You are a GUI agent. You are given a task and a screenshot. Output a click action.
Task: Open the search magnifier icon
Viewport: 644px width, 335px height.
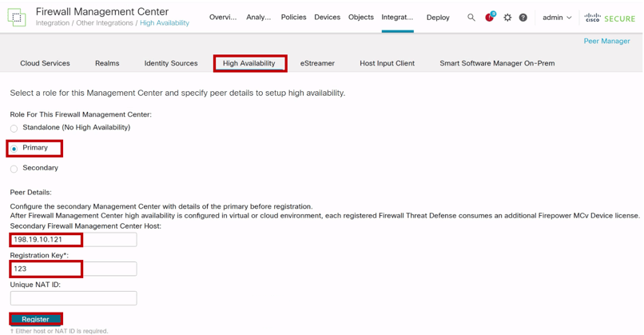point(471,18)
